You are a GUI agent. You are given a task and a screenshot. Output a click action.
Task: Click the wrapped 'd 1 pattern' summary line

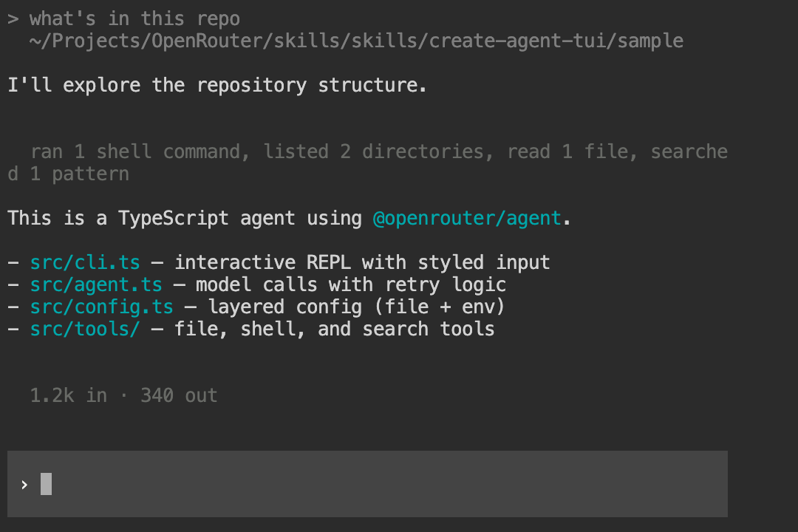(x=68, y=174)
